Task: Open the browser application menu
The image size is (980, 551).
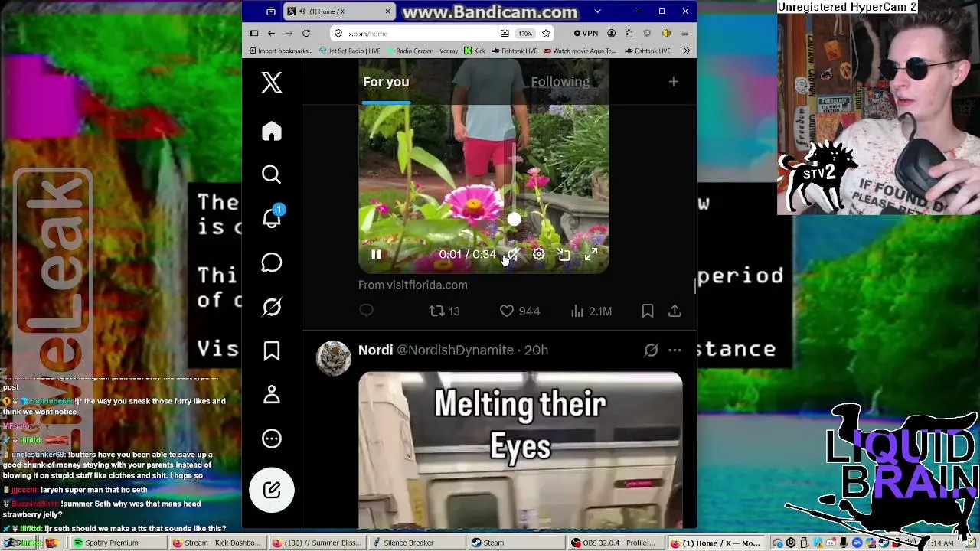Action: (x=684, y=34)
